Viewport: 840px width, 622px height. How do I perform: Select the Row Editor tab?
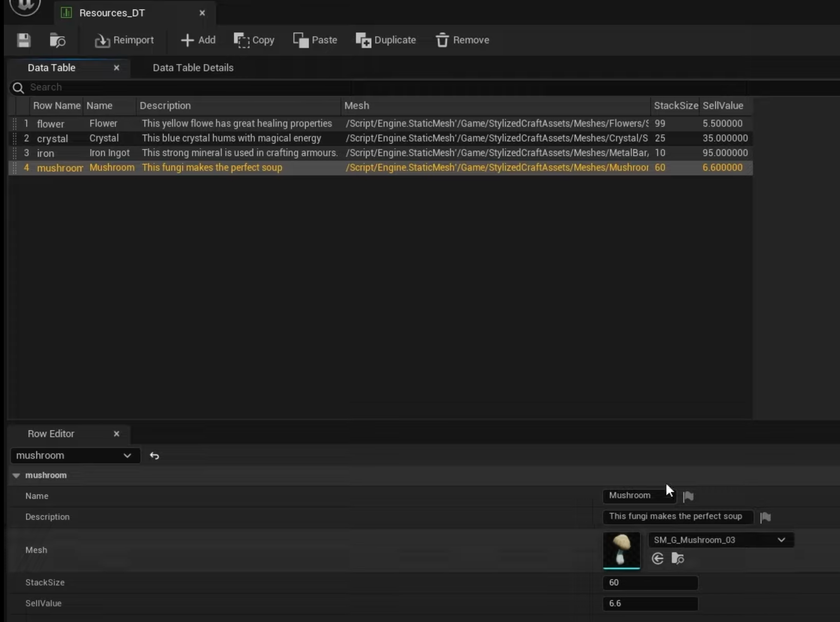pyautogui.click(x=51, y=433)
